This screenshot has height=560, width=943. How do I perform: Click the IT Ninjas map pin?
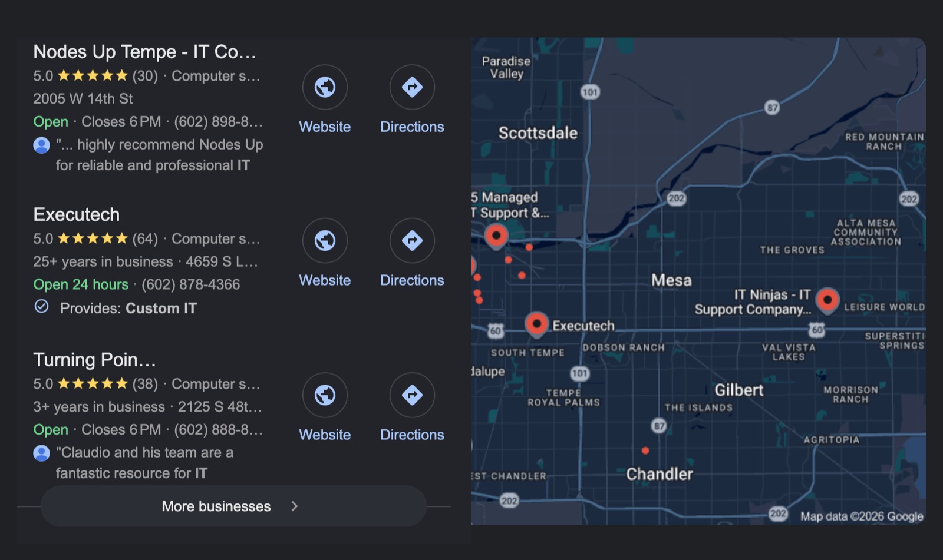point(827,300)
